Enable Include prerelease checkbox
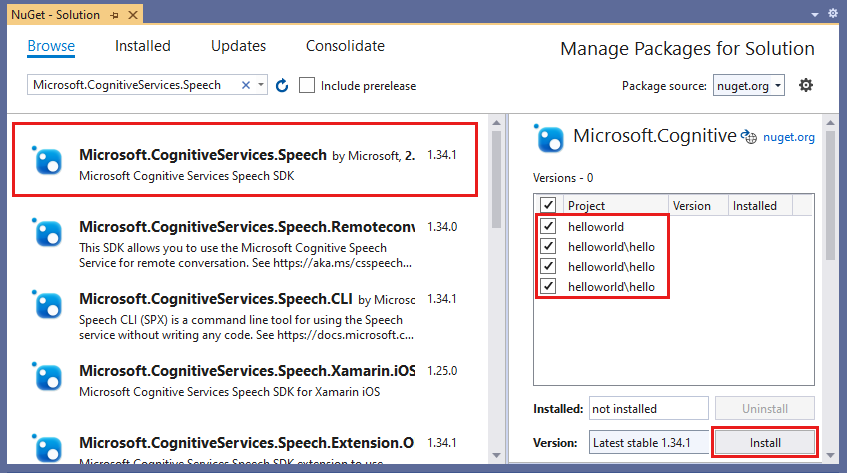Image resolution: width=847 pixels, height=473 pixels. [307, 86]
